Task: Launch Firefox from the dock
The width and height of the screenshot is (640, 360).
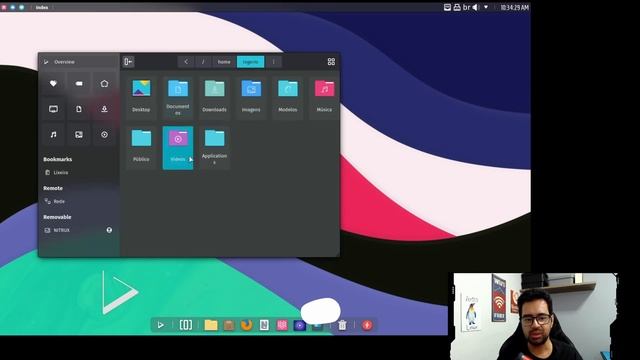Action: click(x=247, y=325)
